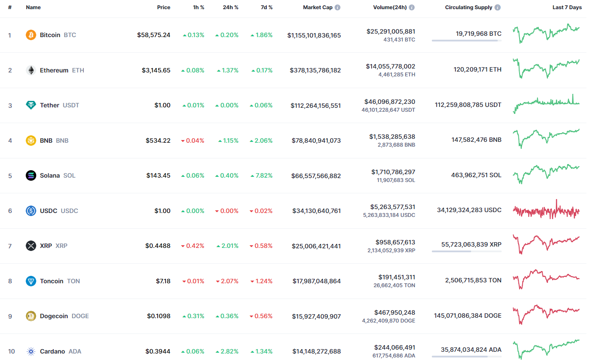Sort by the 1h % column header
The height and width of the screenshot is (364, 589).
point(198,7)
